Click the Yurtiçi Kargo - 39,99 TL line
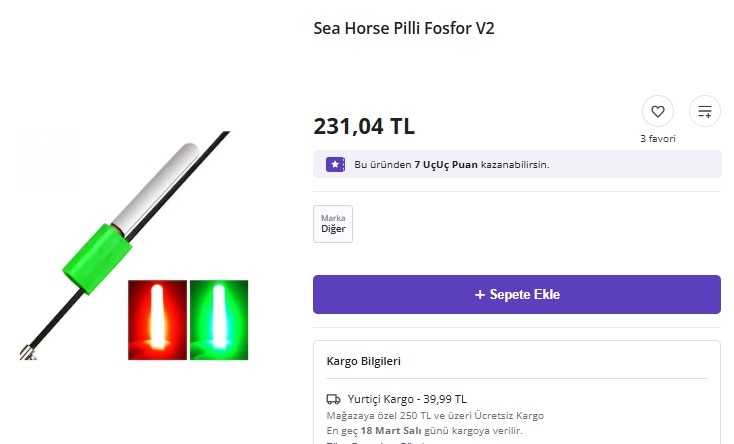Screen dimensions: 734x444 [x=406, y=399]
